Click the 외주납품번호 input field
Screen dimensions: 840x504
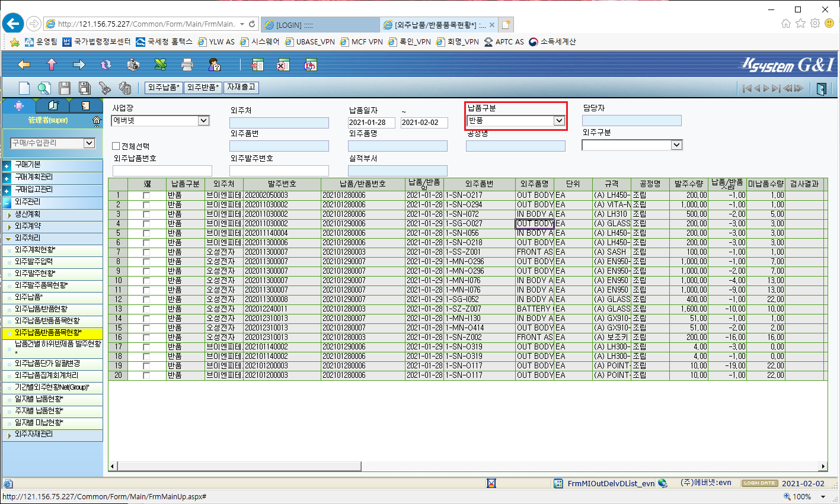(x=162, y=171)
